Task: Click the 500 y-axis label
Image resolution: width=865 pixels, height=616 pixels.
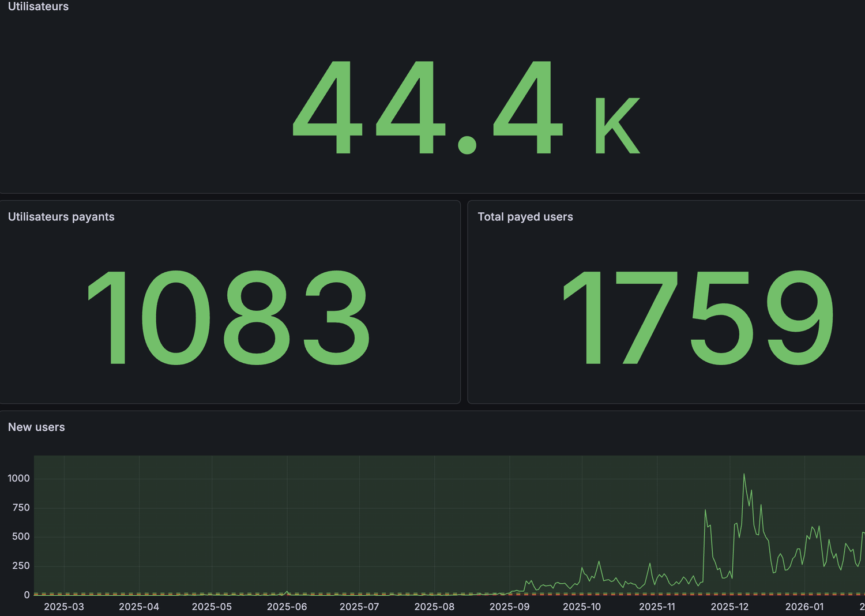Action: (x=21, y=536)
